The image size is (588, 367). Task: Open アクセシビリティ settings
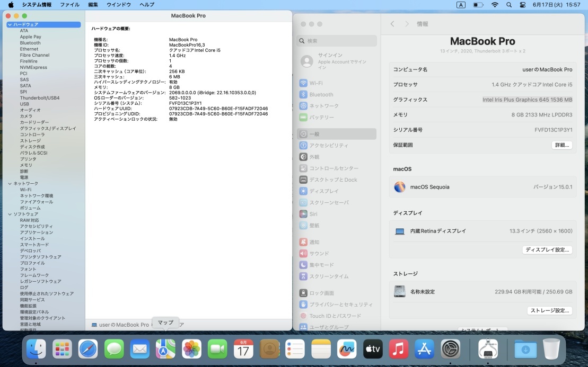pos(336,145)
